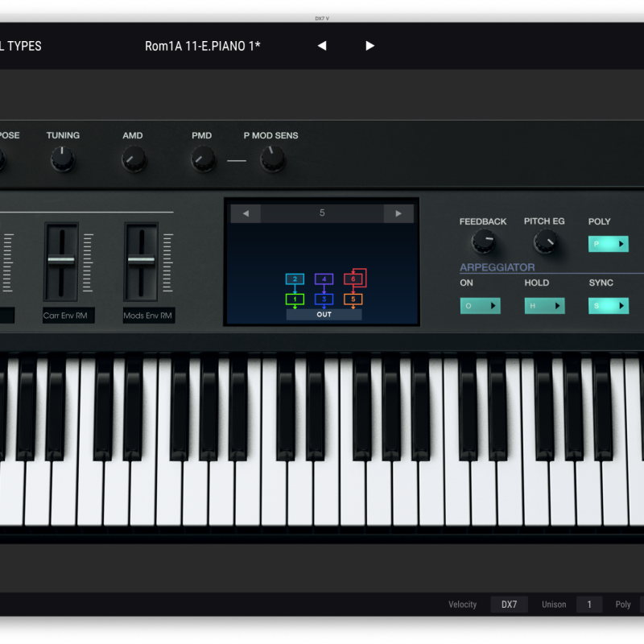644x644 pixels.
Task: Click the Carr Env RM fader
Action: click(61, 260)
